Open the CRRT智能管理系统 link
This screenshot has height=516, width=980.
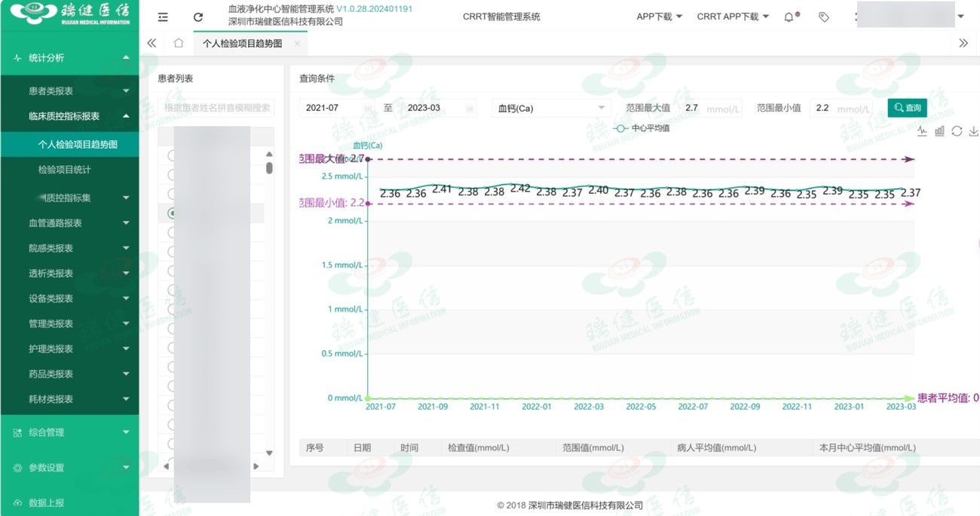pos(501,17)
